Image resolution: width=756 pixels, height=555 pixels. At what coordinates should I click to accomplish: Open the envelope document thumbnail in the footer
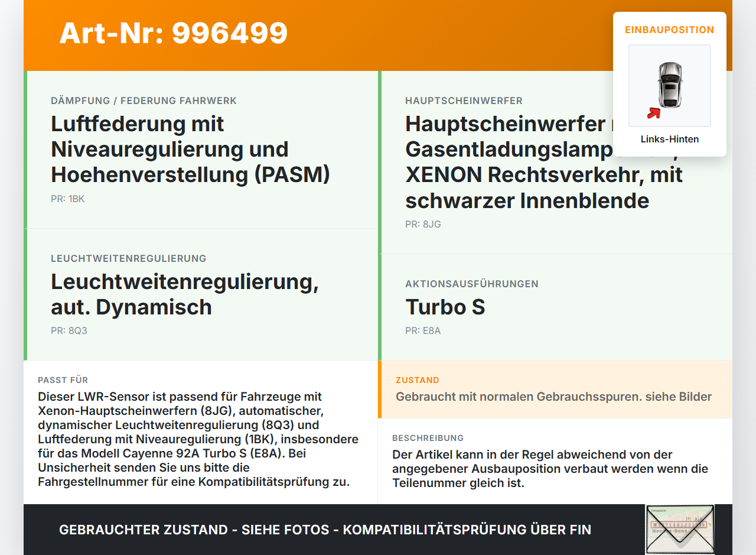(680, 530)
